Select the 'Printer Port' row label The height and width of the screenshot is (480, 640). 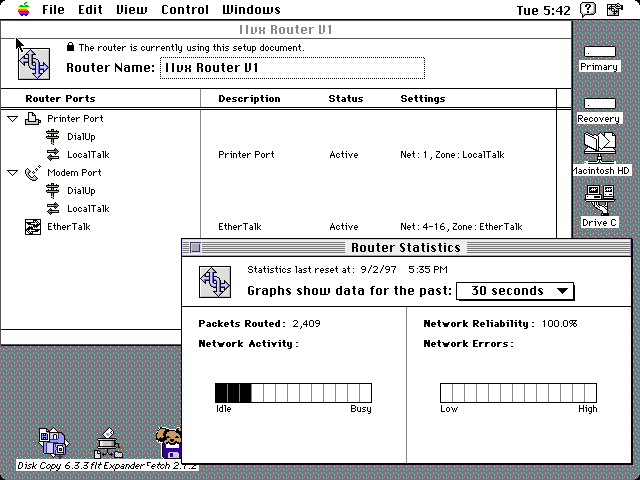tap(76, 119)
